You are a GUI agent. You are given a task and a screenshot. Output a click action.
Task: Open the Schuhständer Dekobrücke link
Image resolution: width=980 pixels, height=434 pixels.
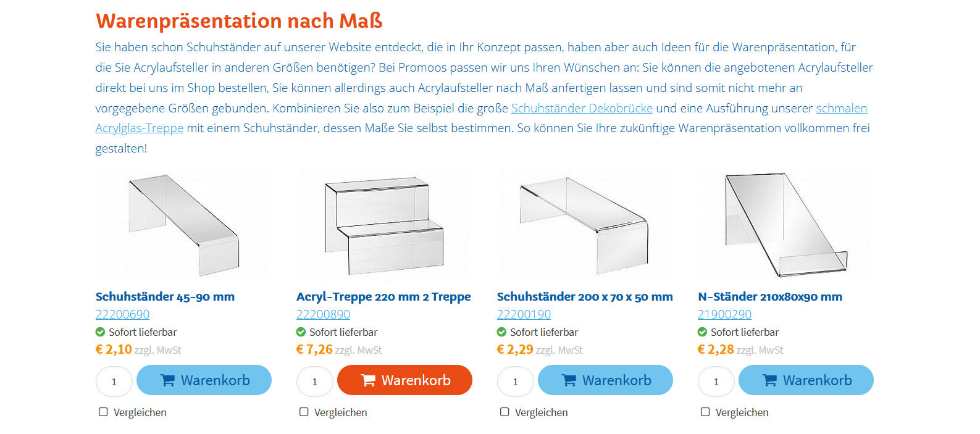(x=582, y=108)
